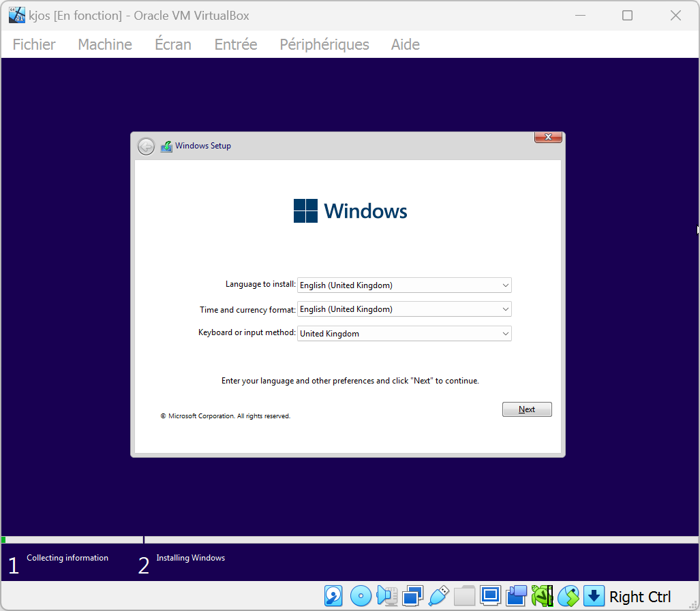Image resolution: width=700 pixels, height=611 pixels.
Task: Click the window resize grip at corner
Action: tap(694, 605)
